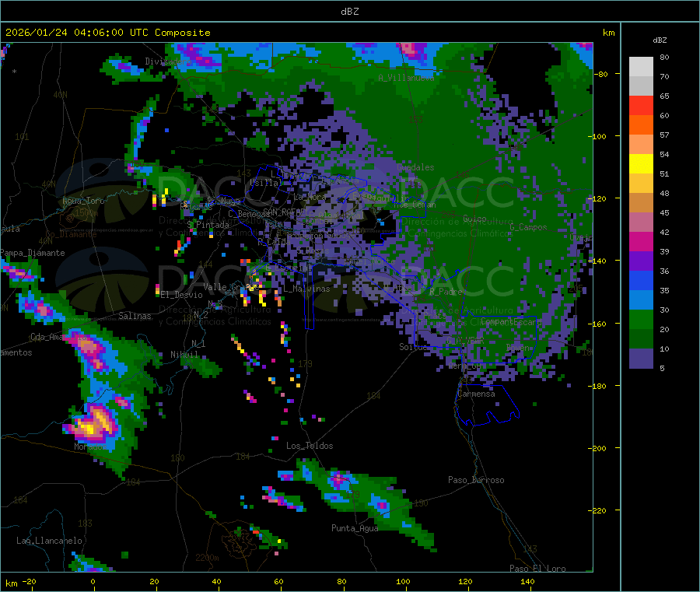Viewport: 700px width, 592px height.
Task: Click the Morados label near the storm cell
Action: (90, 447)
